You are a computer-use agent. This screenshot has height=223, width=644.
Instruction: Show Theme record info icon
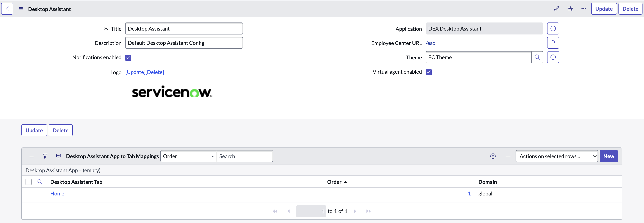[553, 57]
